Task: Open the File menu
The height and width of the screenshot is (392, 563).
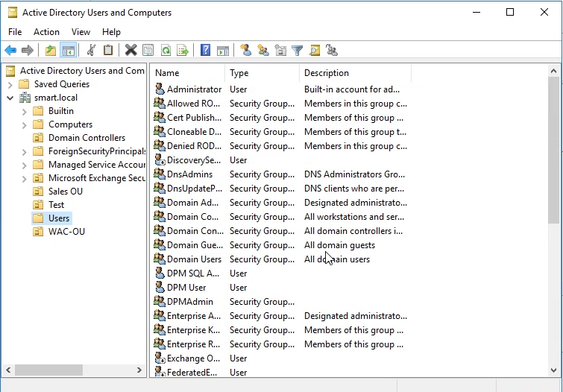Action: click(x=15, y=32)
